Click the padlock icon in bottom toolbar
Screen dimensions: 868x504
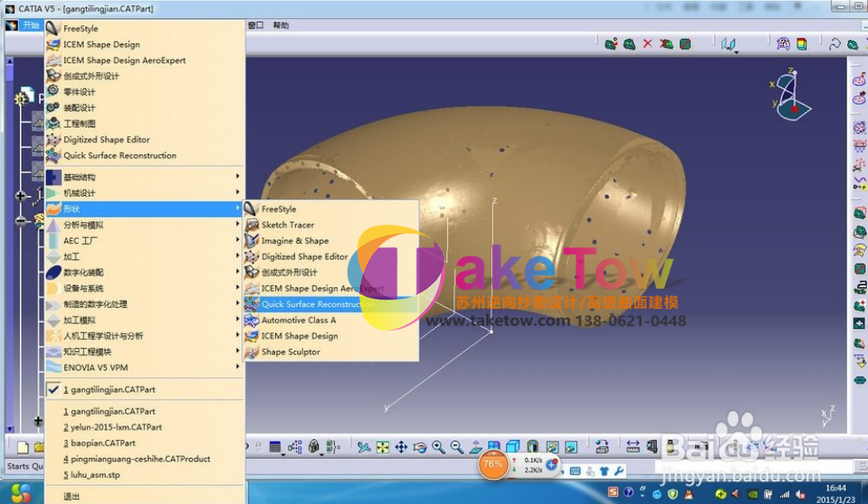click(x=314, y=447)
